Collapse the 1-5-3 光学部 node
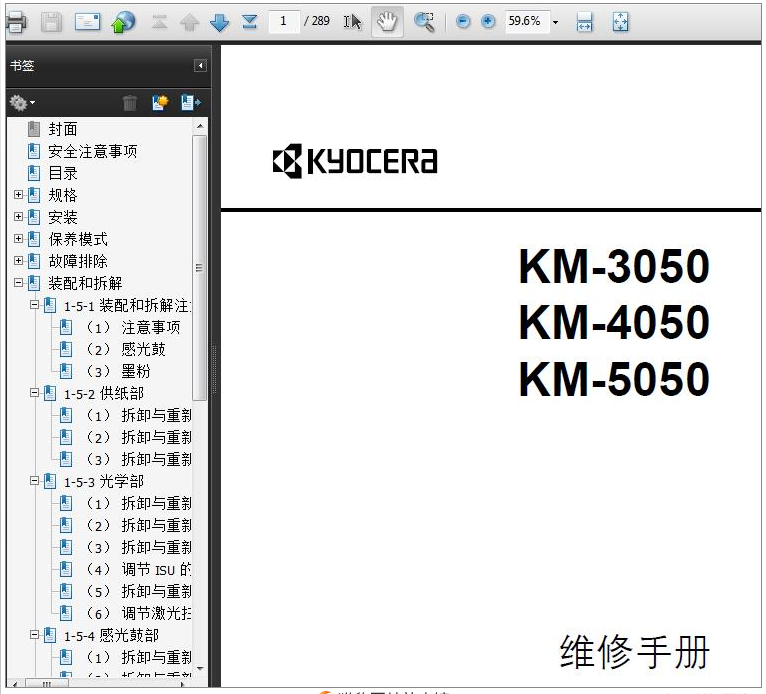Viewport: 766px width, 694px height. point(34,481)
